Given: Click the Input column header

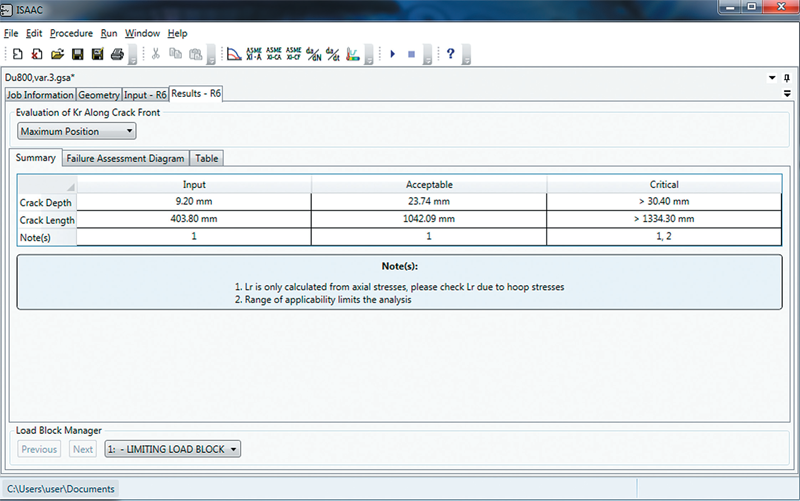Looking at the screenshot, I should (194, 184).
